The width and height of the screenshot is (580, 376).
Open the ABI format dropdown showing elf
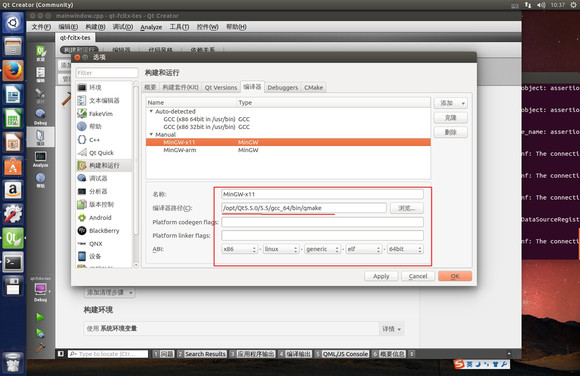364,249
